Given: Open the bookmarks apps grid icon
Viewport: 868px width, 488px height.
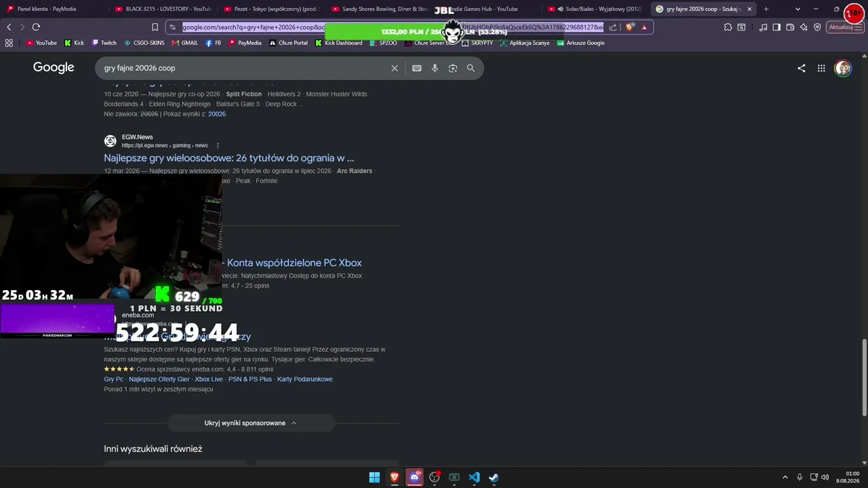Looking at the screenshot, I should click(x=9, y=43).
